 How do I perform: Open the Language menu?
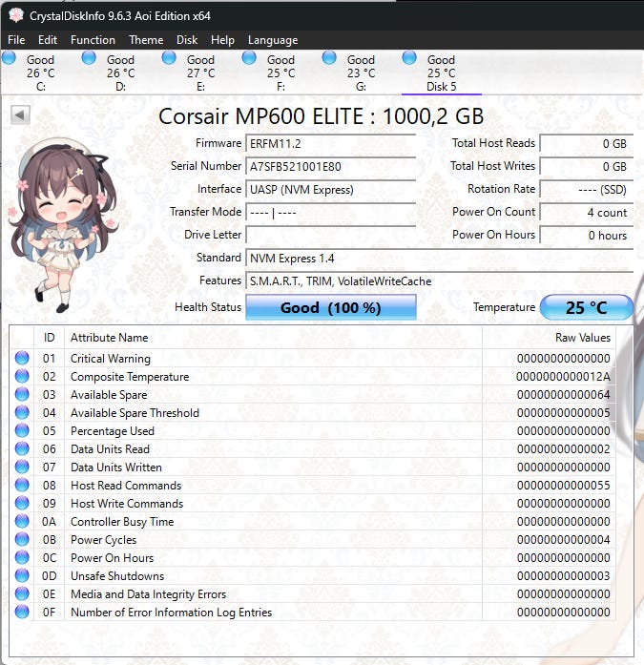click(x=273, y=40)
